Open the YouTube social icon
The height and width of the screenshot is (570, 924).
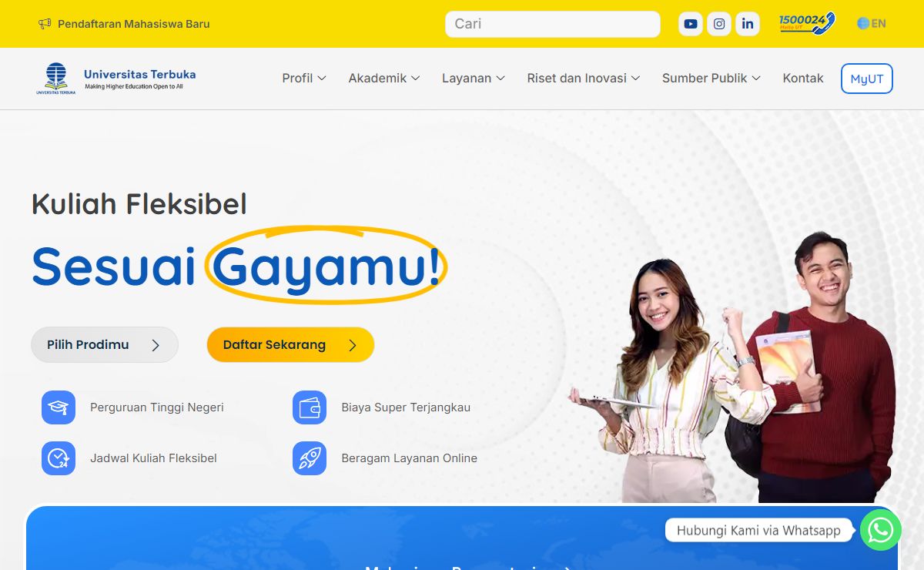691,24
